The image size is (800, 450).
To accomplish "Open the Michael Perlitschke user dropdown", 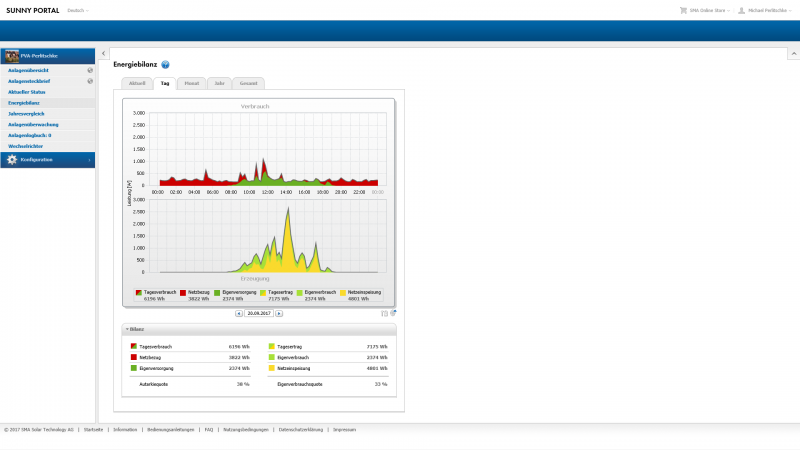I will point(769,10).
